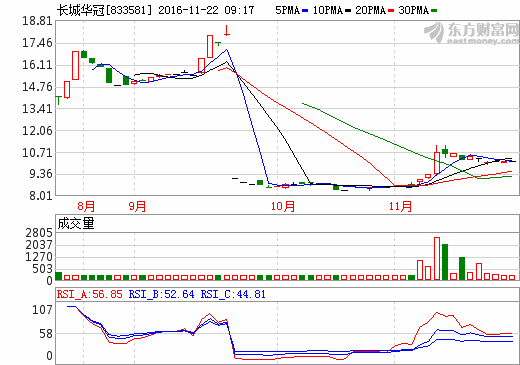
Task: Click the red 20PMA legend swatch
Action: [x=391, y=11]
